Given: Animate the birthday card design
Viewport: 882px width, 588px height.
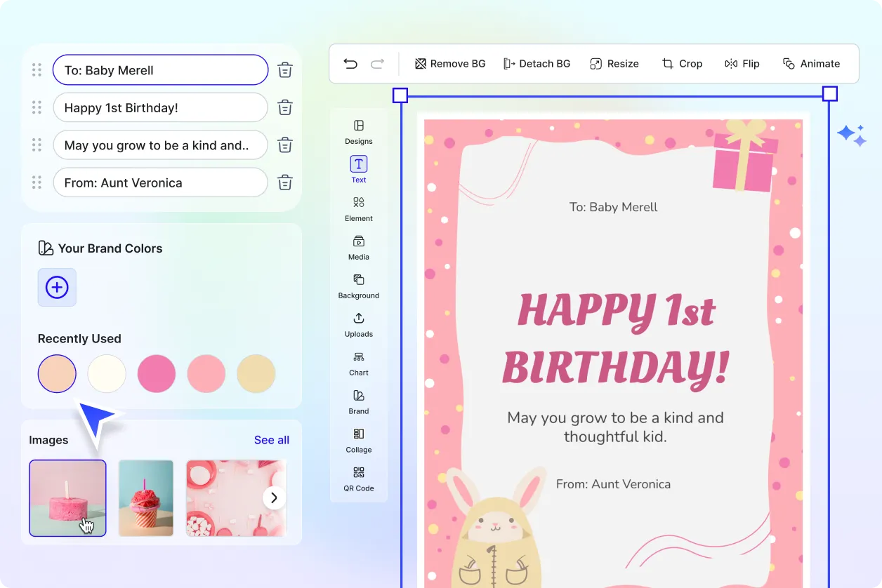Looking at the screenshot, I should [x=812, y=63].
